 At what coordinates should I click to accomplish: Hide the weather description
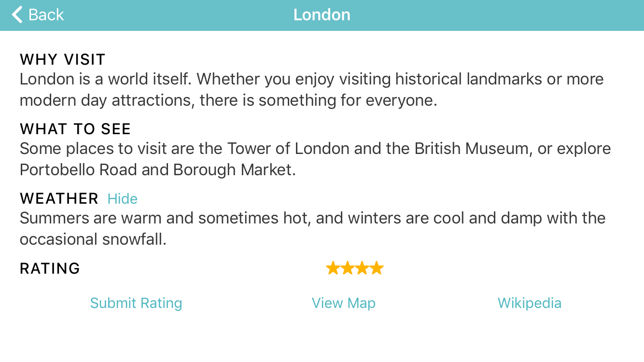[x=122, y=199]
